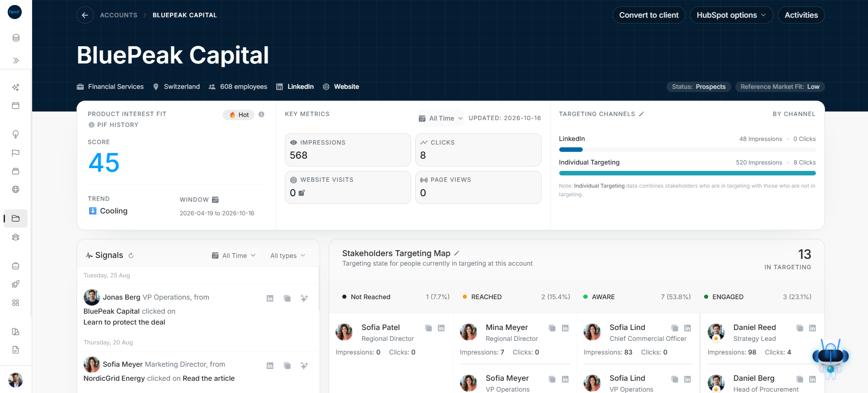868x393 pixels.
Task: Open the lightbulb icon in sidebar
Action: pyautogui.click(x=16, y=134)
